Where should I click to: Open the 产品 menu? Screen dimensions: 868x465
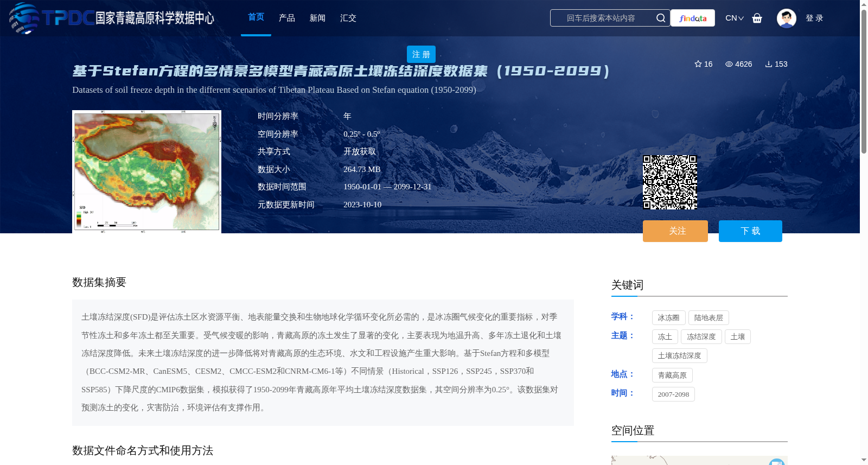[287, 18]
